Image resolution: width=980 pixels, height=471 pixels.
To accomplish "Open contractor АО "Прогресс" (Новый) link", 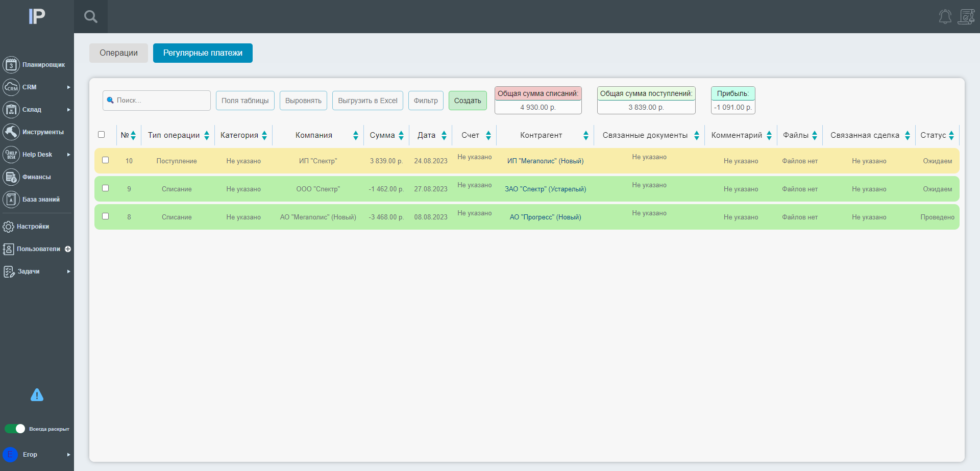I will [545, 217].
